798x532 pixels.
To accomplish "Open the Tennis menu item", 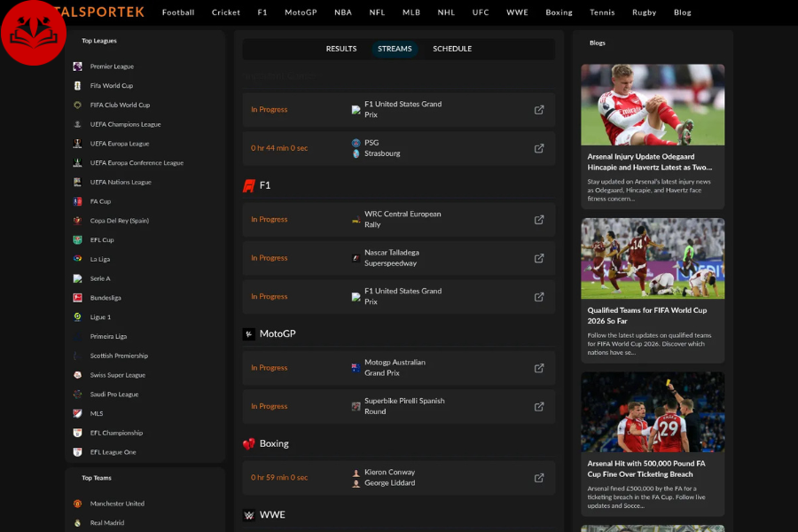I will [x=602, y=12].
